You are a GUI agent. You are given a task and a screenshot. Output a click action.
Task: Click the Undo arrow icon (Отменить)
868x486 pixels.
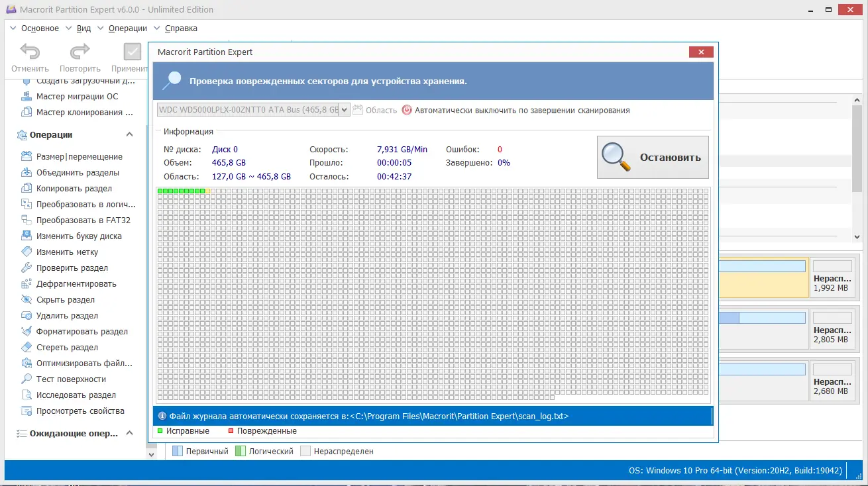pos(30,52)
